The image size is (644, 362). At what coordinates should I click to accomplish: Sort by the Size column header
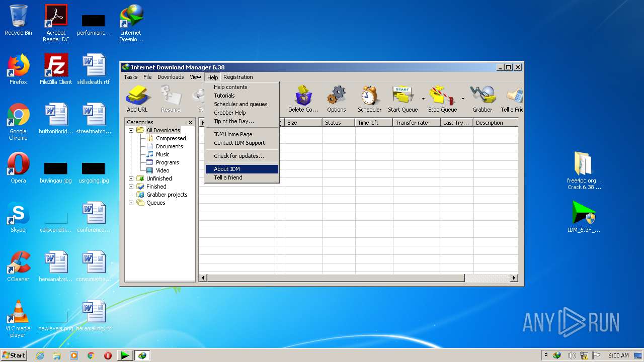tap(303, 123)
